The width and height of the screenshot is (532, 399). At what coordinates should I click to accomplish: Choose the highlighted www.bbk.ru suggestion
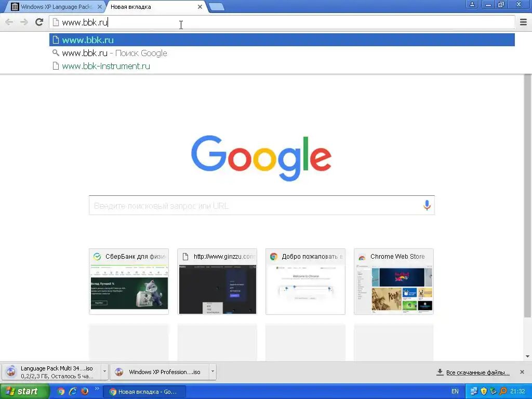[x=282, y=40]
